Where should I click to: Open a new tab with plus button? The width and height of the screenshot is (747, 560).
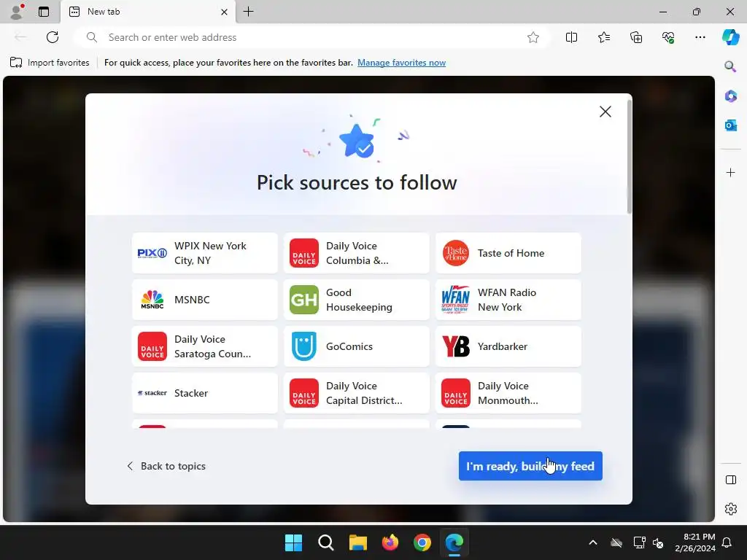coord(248,12)
